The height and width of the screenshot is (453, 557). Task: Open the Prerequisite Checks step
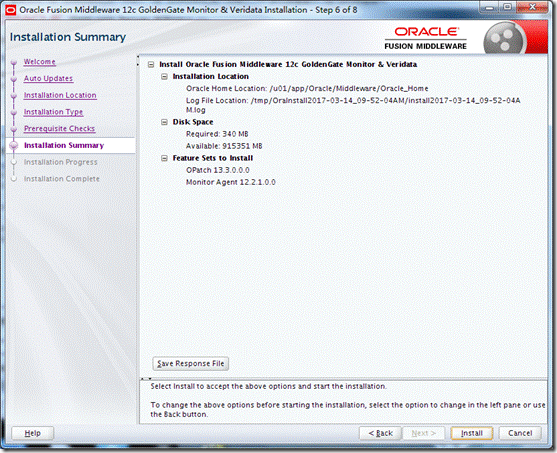pyautogui.click(x=59, y=129)
